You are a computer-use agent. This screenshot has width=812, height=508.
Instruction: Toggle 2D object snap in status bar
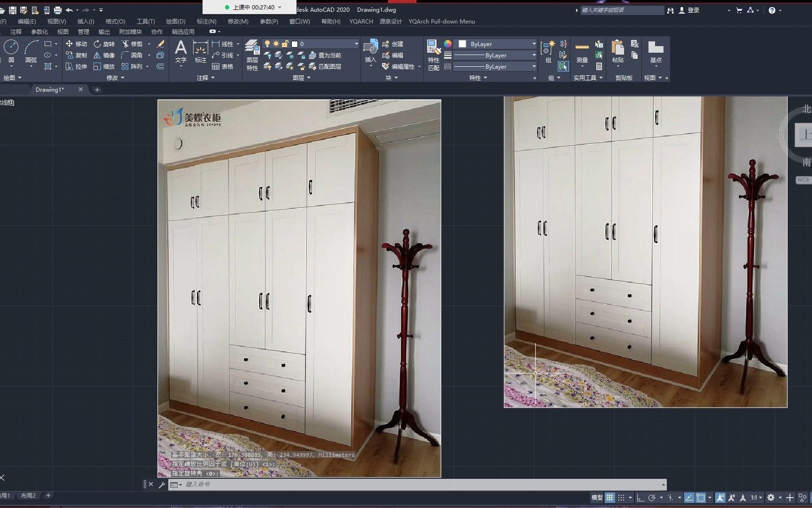pyautogui.click(x=701, y=497)
